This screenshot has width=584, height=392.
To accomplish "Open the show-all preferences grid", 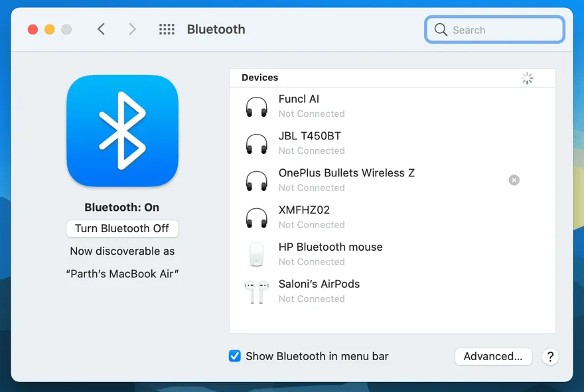I will [x=167, y=29].
